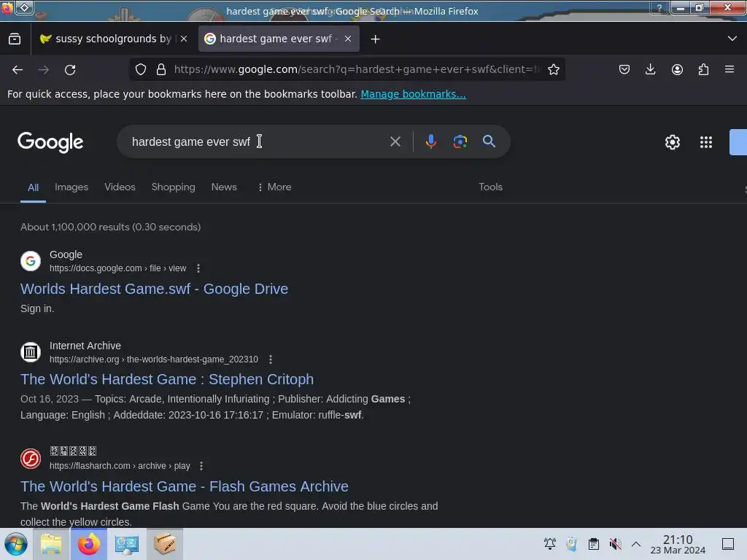
Task: Open the clock and date 21:10
Action: (678, 544)
